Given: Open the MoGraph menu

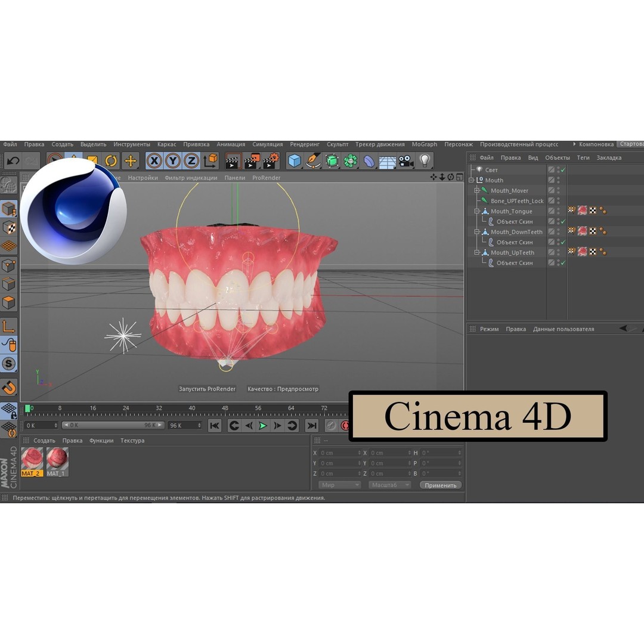Looking at the screenshot, I should [425, 144].
